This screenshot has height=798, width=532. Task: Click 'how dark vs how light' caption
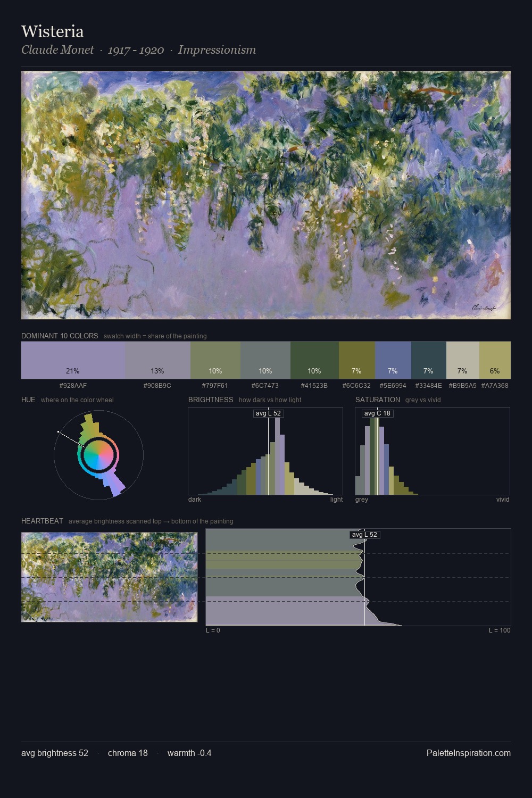(x=270, y=400)
